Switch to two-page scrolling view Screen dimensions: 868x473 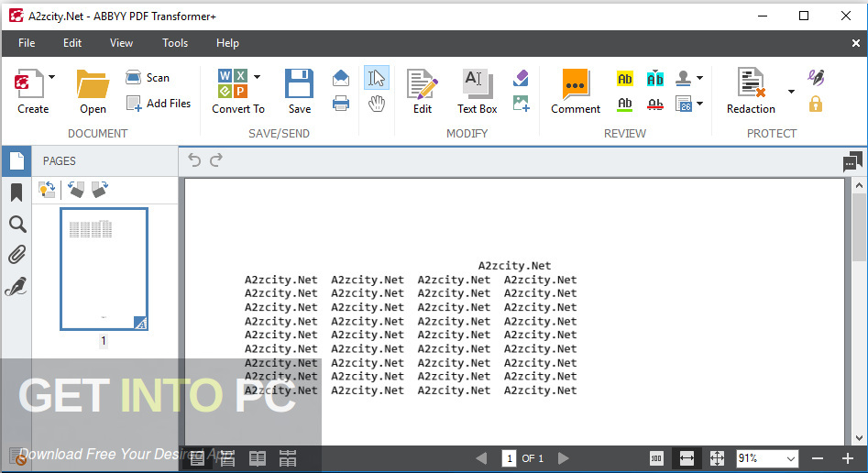click(288, 458)
